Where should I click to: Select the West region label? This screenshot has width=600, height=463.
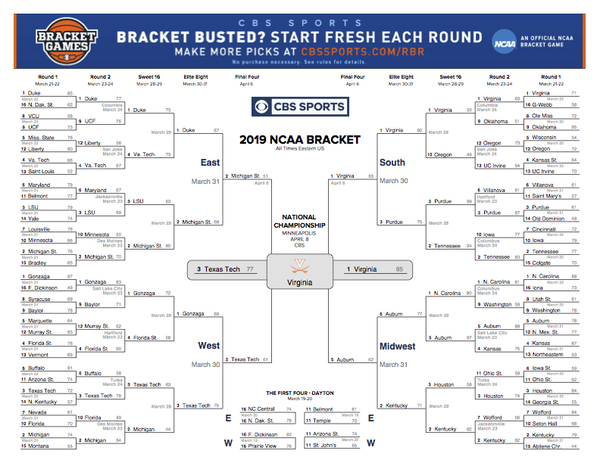point(209,346)
